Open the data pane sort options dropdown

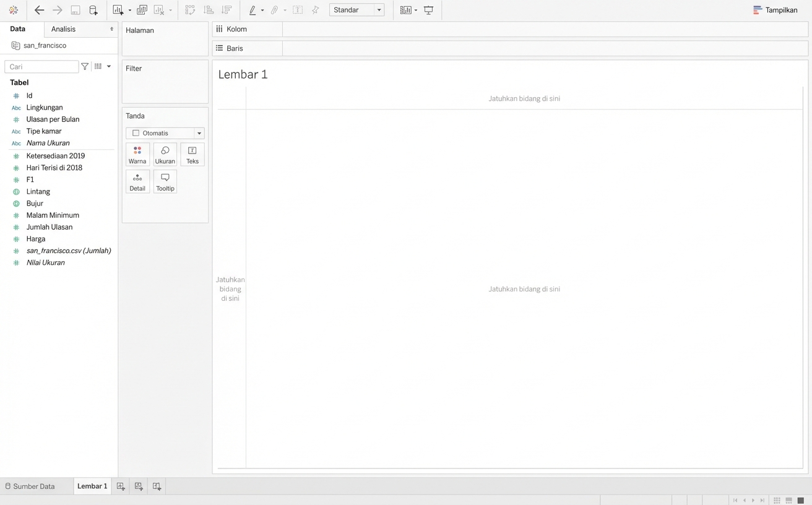click(x=109, y=66)
